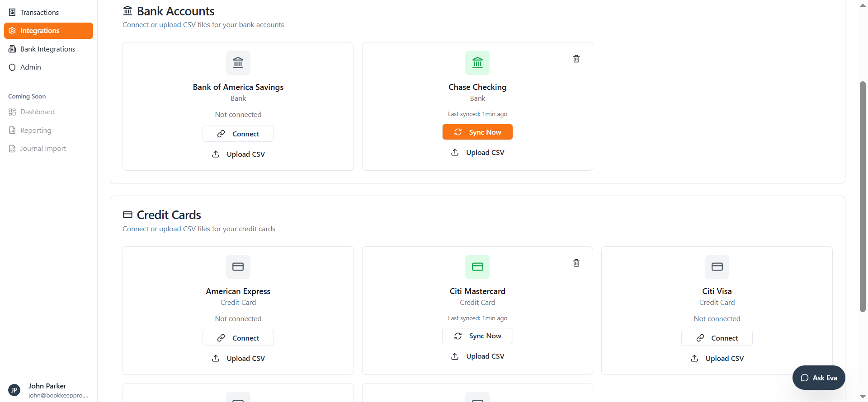Image resolution: width=868 pixels, height=402 pixels.
Task: Connect the Bank of America Savings account
Action: click(x=238, y=134)
